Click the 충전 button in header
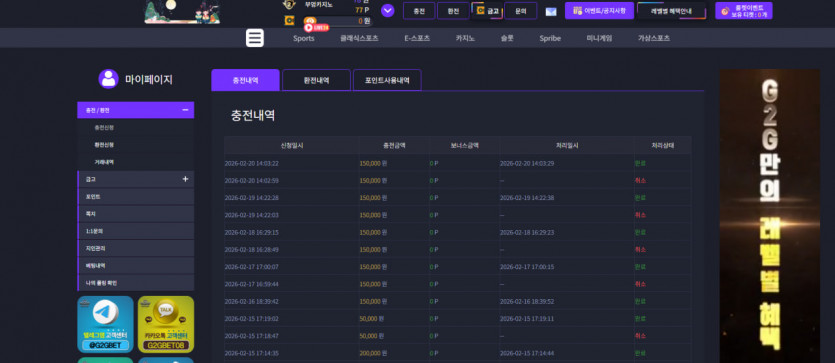 tap(419, 11)
